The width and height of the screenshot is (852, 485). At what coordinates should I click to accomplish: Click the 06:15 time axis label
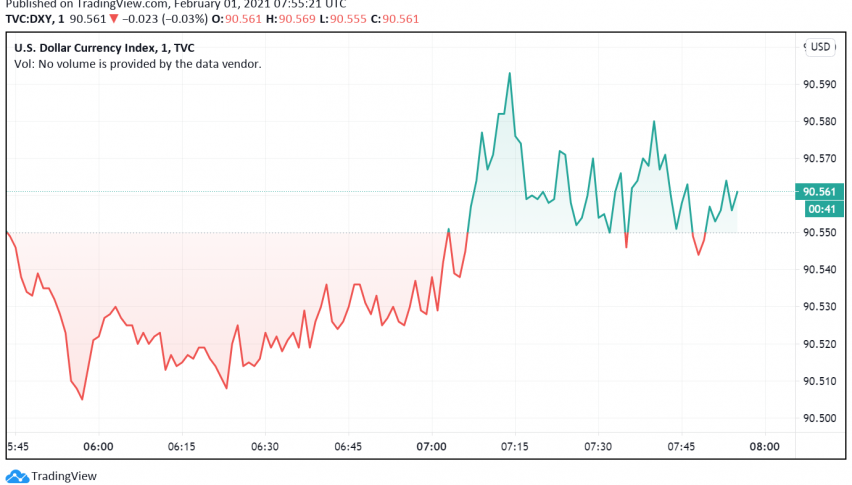pyautogui.click(x=181, y=447)
